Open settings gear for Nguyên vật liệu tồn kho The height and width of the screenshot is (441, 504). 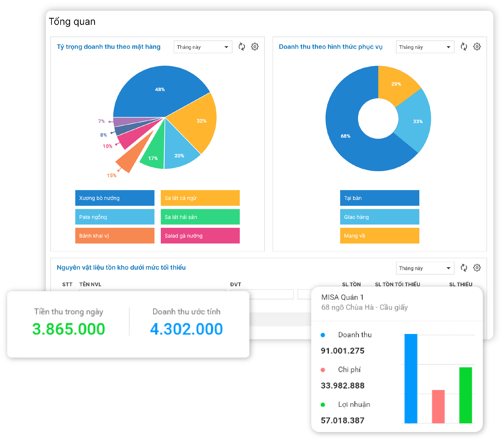tap(477, 268)
